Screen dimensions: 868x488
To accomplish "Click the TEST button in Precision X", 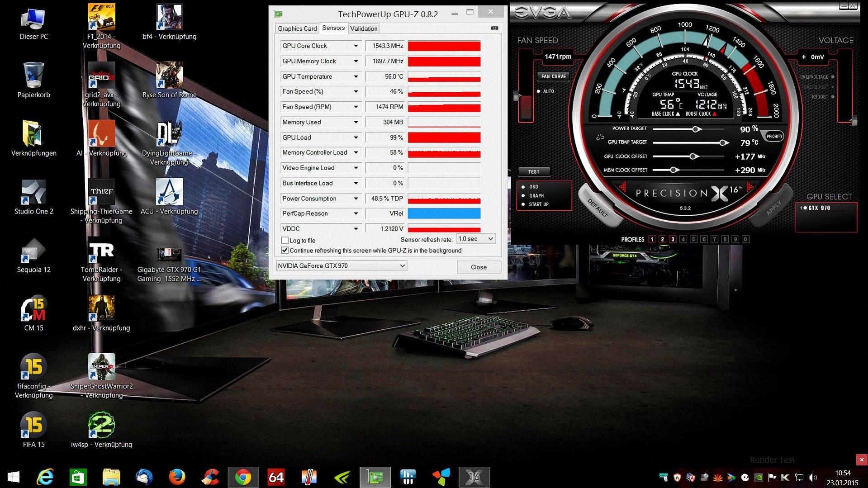I will click(x=534, y=172).
